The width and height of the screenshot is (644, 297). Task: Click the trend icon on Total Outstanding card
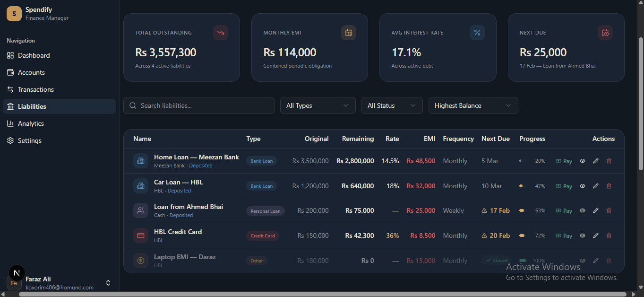220,33
